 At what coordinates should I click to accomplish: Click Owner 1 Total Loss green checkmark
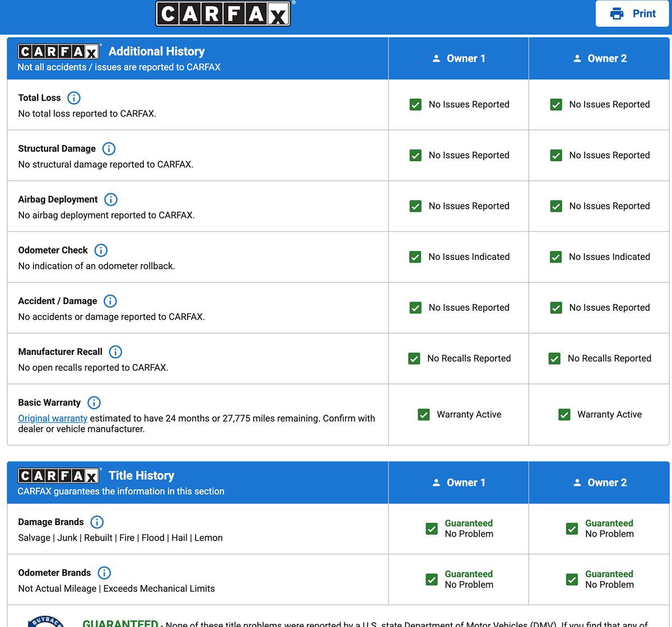[x=416, y=105]
